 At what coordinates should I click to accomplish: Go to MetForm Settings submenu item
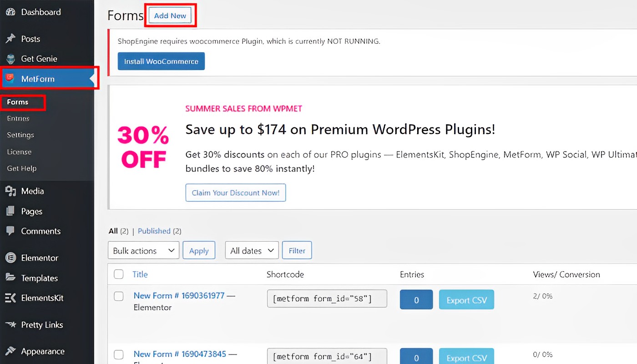20,135
